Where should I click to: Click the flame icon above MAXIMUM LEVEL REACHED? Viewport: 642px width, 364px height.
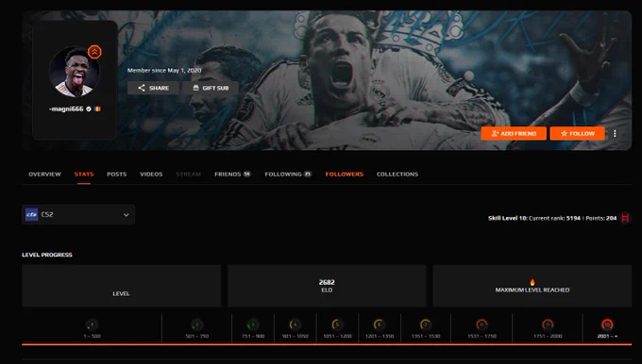(x=532, y=282)
